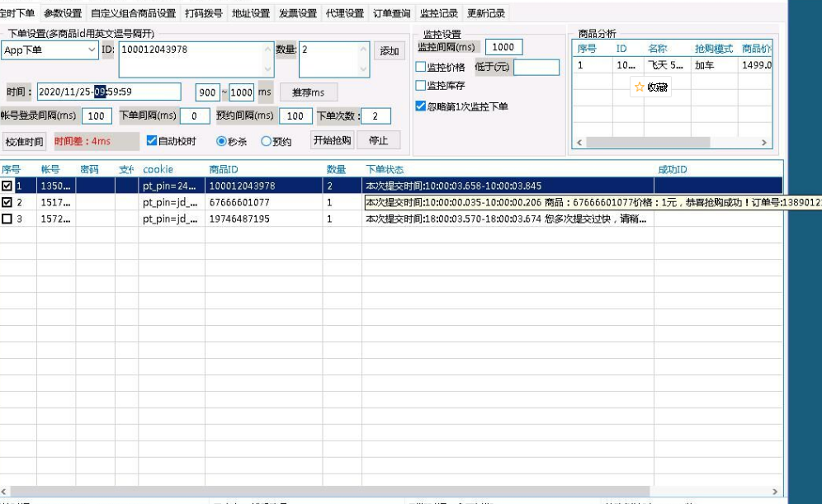Click the 1499.0 price cell
The height and width of the screenshot is (504, 822).
(x=756, y=65)
